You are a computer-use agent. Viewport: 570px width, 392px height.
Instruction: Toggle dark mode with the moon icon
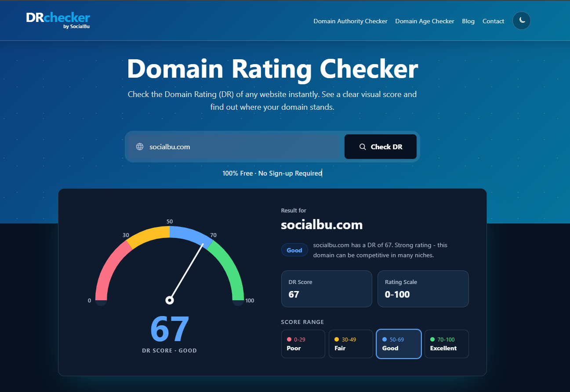(x=522, y=21)
